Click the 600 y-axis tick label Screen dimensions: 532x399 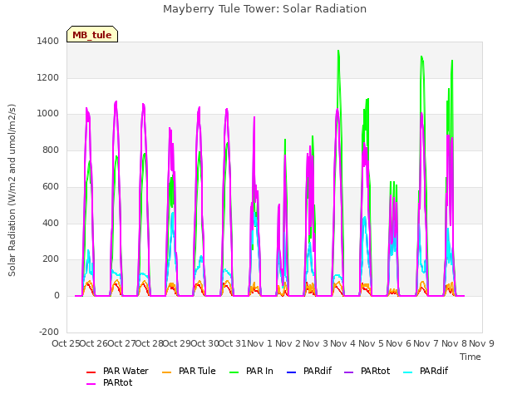point(51,186)
